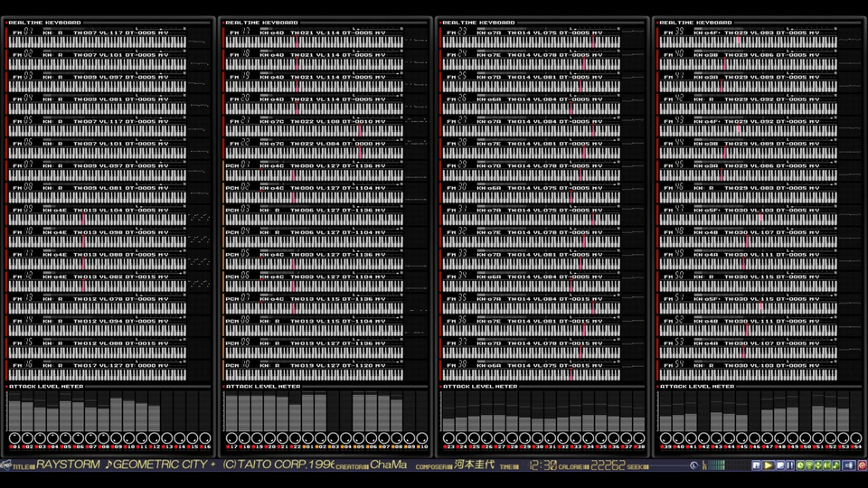Image resolution: width=868 pixels, height=488 pixels.
Task: Click the pan knob for channel 22
Action: coord(295,437)
